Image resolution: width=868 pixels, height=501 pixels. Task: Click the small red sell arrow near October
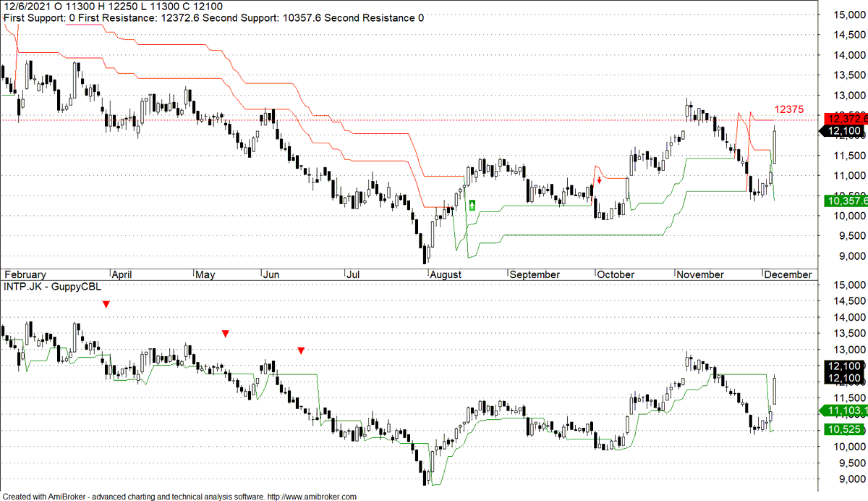600,180
